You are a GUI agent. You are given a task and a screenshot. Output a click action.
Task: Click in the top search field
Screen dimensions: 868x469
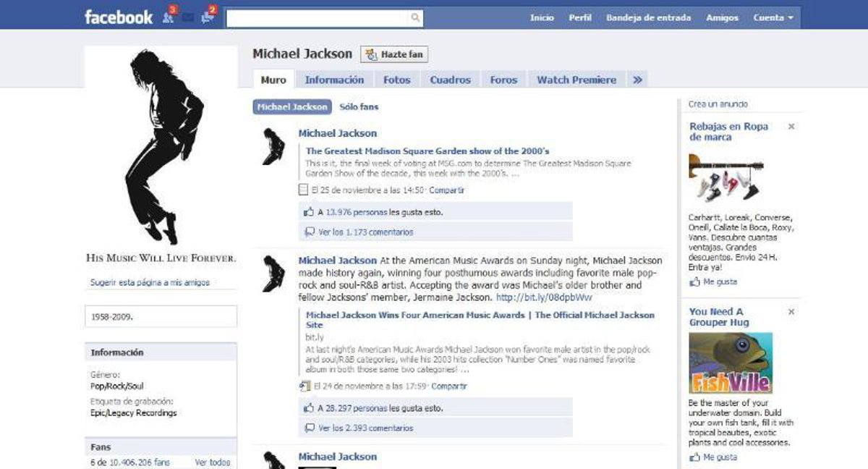coord(318,18)
